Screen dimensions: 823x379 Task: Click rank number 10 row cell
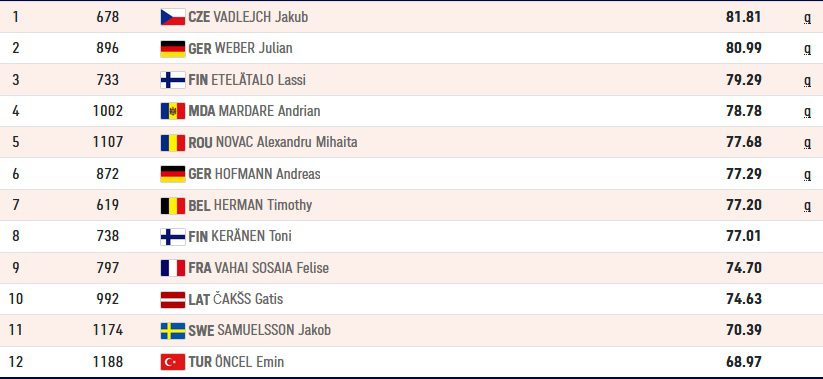pyautogui.click(x=16, y=299)
